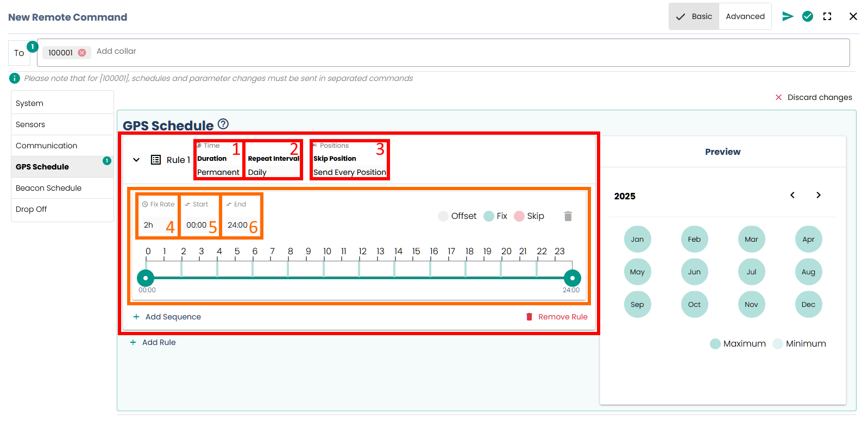
Task: Click the 24:00 end slider handle
Action: tap(572, 278)
